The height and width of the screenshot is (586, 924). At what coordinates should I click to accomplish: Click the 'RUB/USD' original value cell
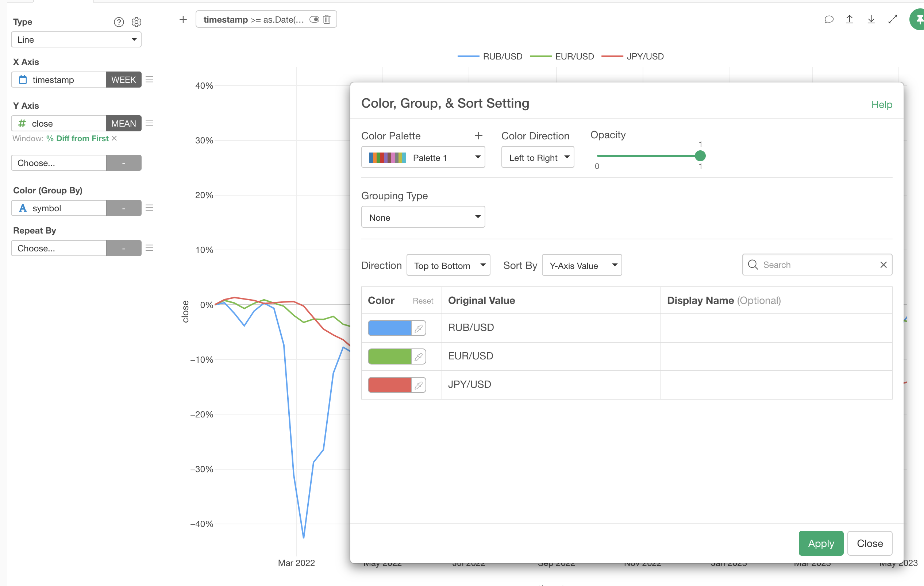(x=551, y=328)
